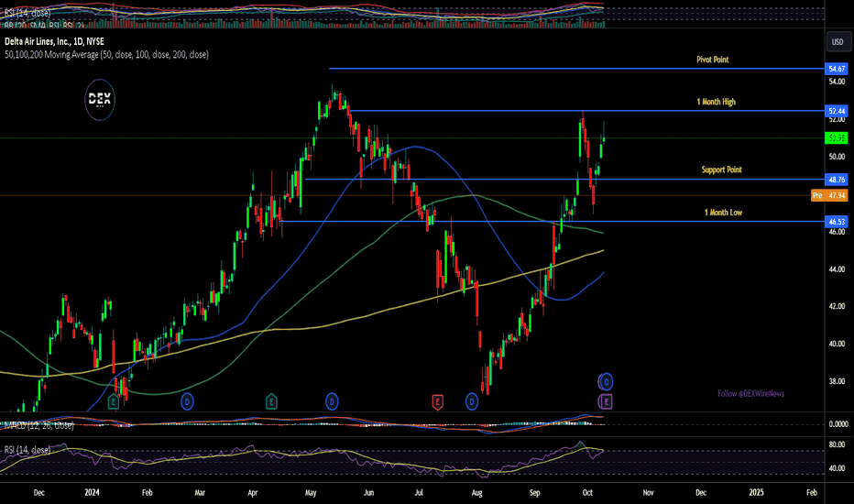The width and height of the screenshot is (854, 504).
Task: Click the Oct label on the time axis
Action: click(587, 493)
